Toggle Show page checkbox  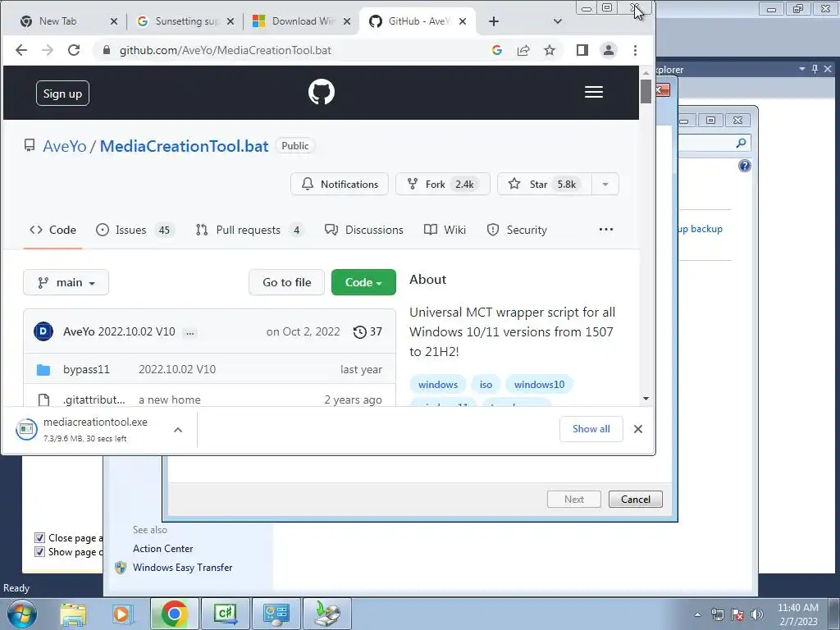point(39,552)
